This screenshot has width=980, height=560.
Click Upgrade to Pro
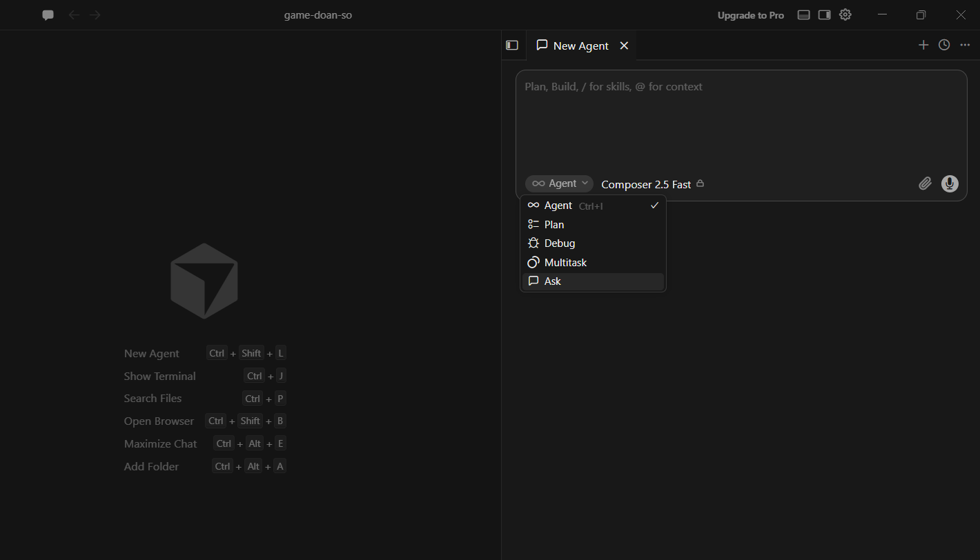[x=750, y=15]
